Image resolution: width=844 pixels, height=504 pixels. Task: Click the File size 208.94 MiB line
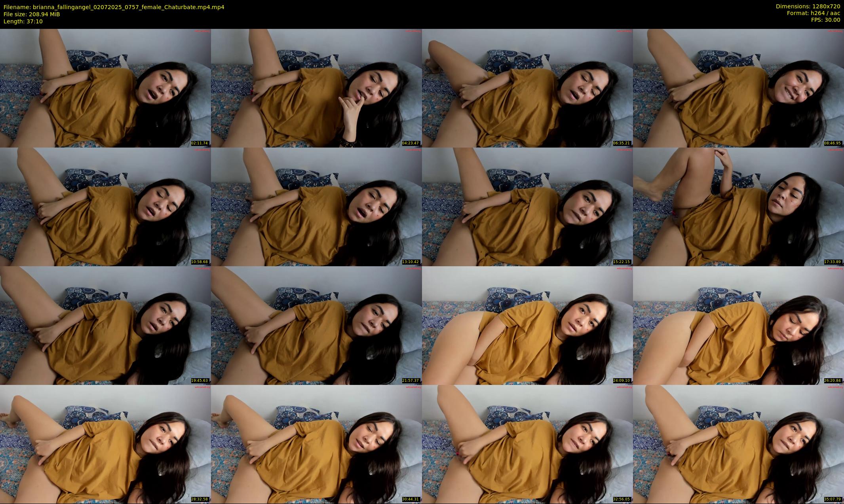[32, 14]
